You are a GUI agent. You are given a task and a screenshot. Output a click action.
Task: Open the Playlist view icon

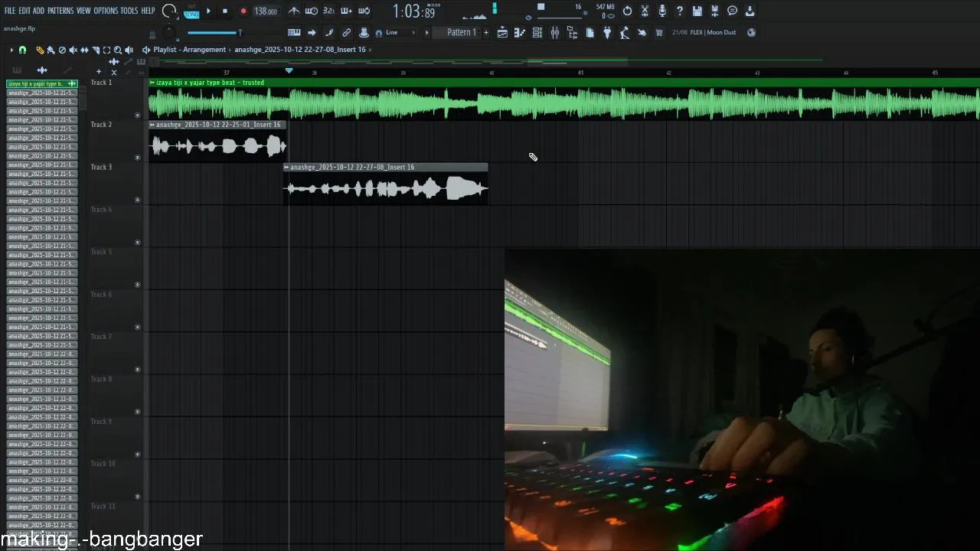click(502, 32)
